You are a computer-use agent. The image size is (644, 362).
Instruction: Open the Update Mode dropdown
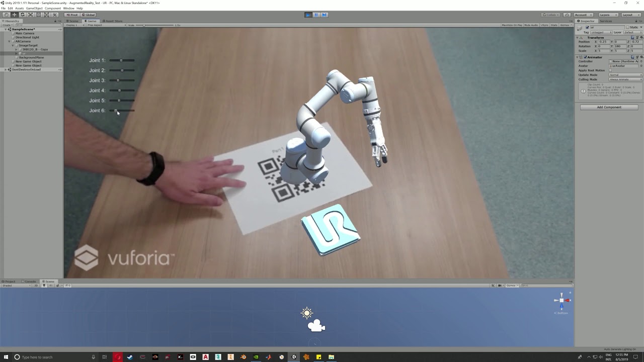pos(625,75)
